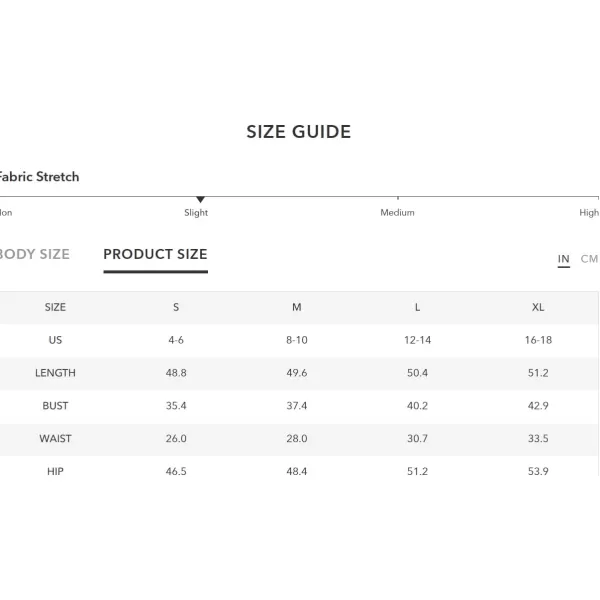Click the HIP row label
This screenshot has width=600, height=600.
click(55, 471)
